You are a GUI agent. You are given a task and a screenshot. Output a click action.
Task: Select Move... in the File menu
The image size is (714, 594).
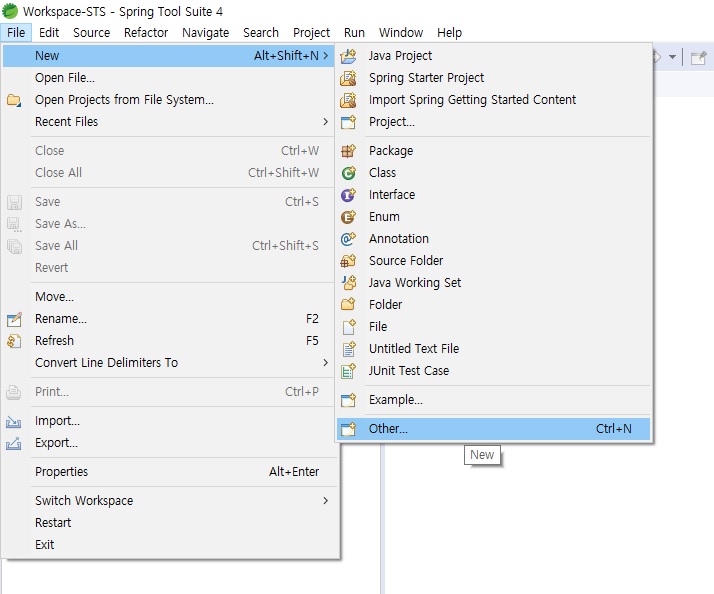[168, 297]
